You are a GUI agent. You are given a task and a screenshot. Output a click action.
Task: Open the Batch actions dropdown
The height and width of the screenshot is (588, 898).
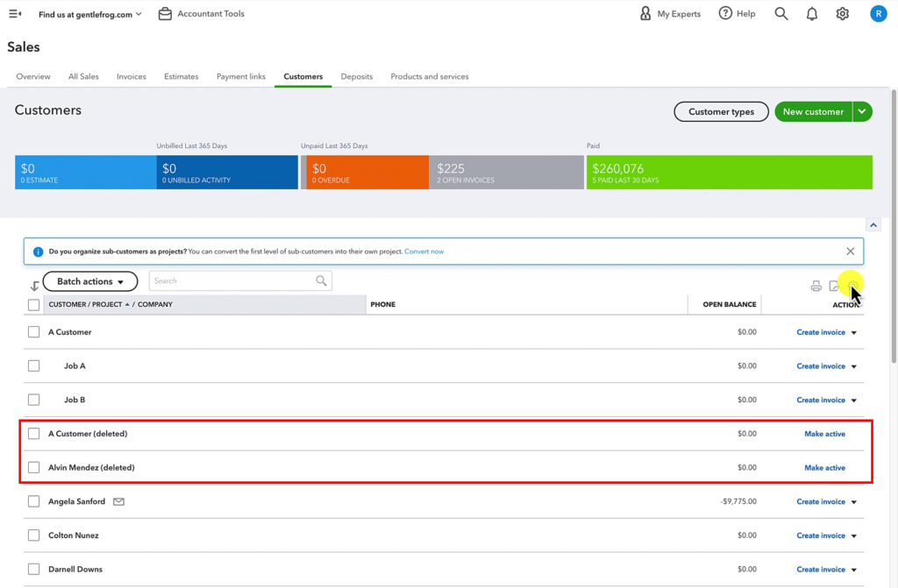tap(89, 281)
